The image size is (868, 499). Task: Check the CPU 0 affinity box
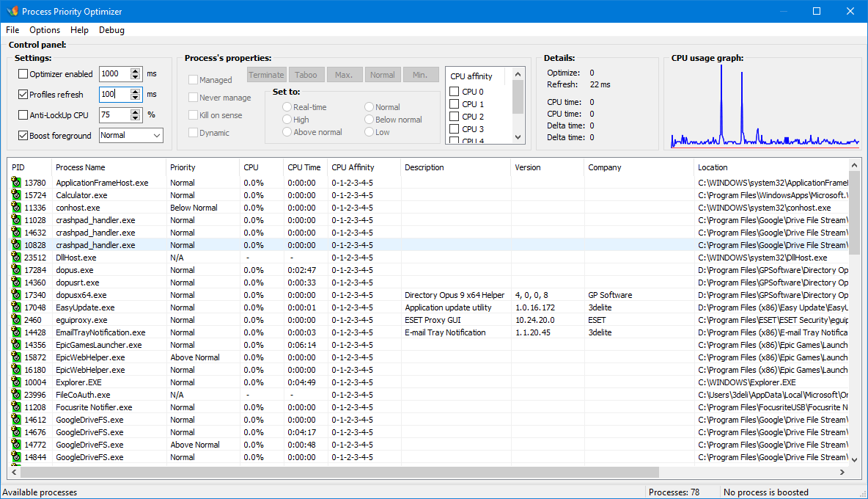pos(455,92)
